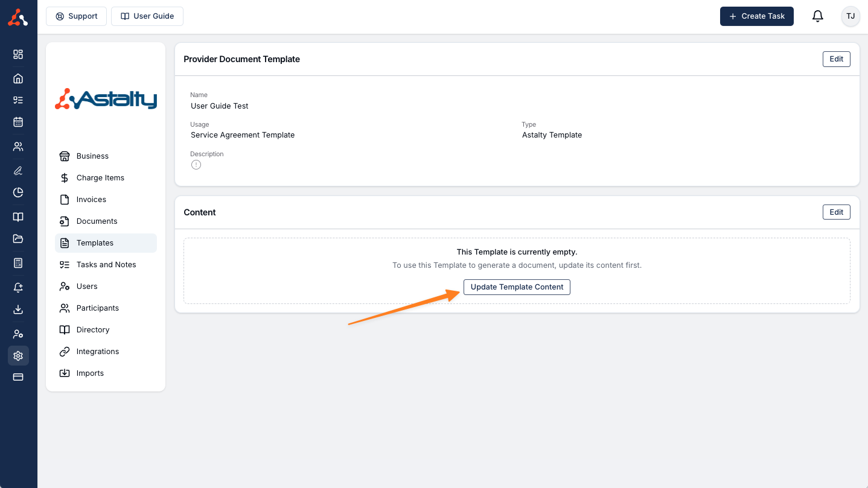868x488 pixels.
Task: Open Users settings
Action: tap(106, 287)
